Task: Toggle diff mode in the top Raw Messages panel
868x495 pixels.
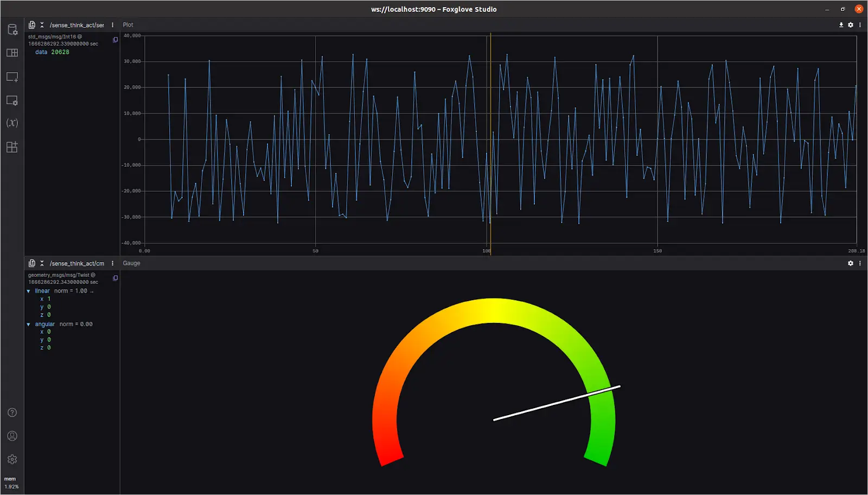Action: coord(32,25)
